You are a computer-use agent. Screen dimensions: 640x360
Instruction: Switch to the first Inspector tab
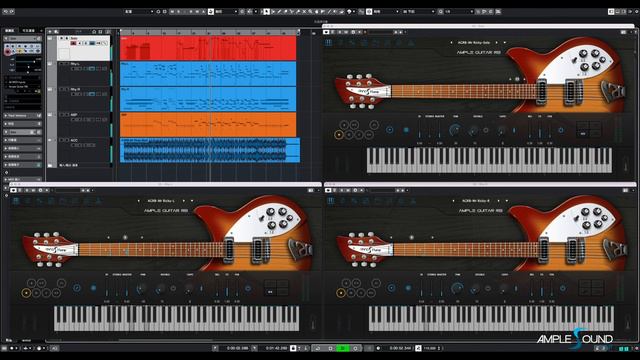tap(10, 31)
